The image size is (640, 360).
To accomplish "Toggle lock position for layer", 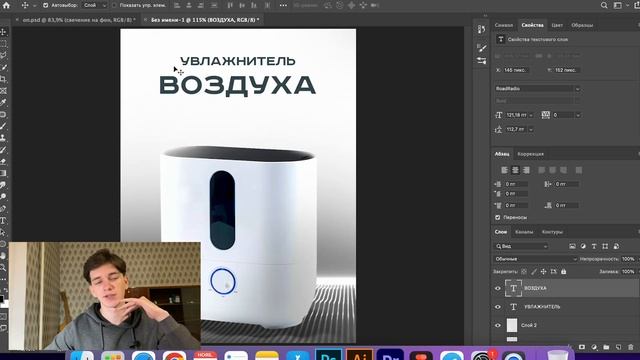I will click(x=543, y=271).
